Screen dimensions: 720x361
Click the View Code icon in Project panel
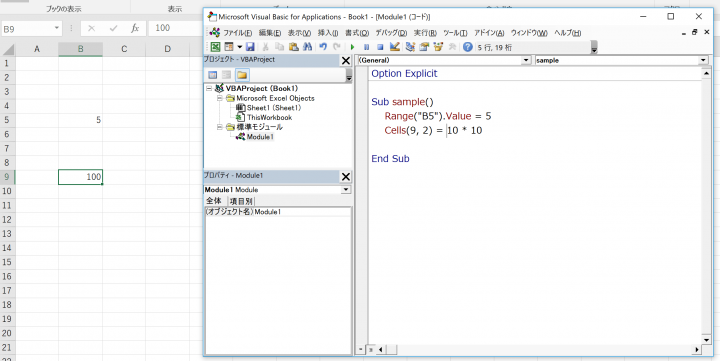click(x=213, y=75)
